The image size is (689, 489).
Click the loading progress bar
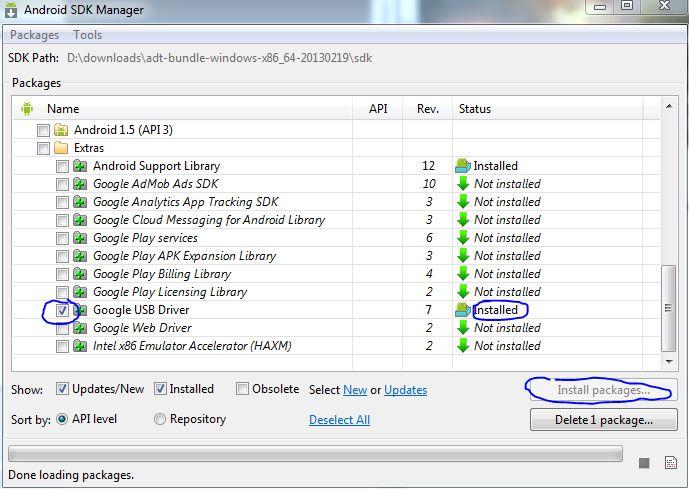315,453
